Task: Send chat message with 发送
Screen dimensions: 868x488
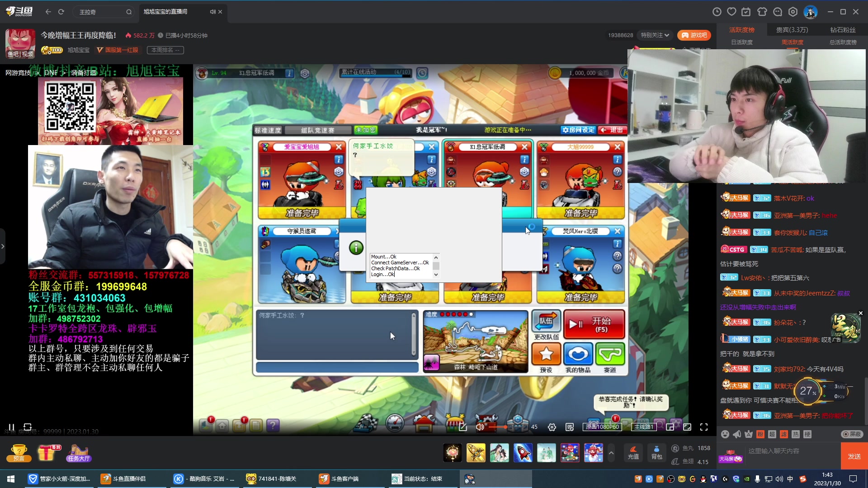Action: click(x=854, y=456)
